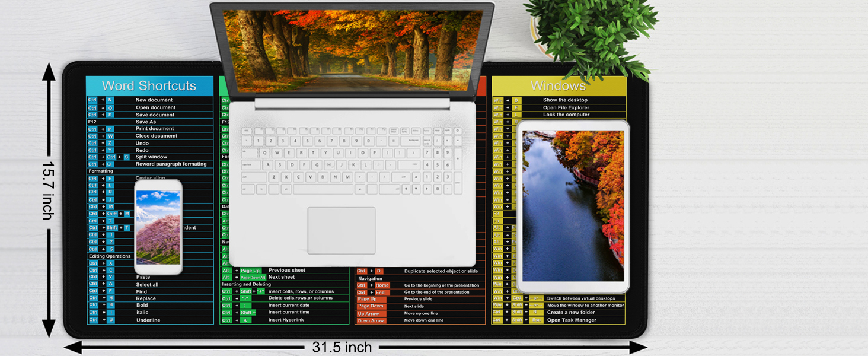Click the tablet screen showing river
868x356 pixels.
click(x=573, y=206)
